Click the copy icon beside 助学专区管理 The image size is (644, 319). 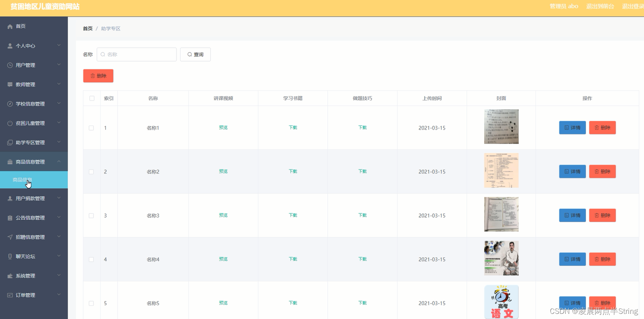click(x=10, y=142)
